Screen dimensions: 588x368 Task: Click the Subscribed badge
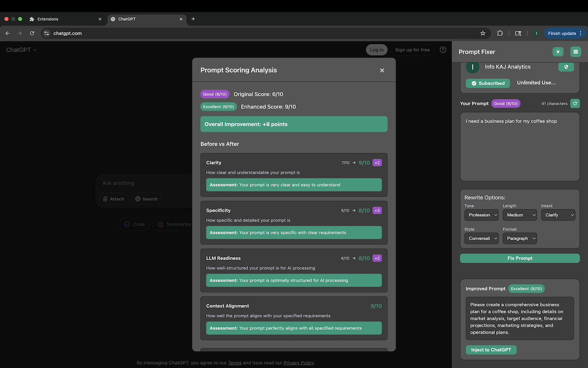tap(488, 83)
